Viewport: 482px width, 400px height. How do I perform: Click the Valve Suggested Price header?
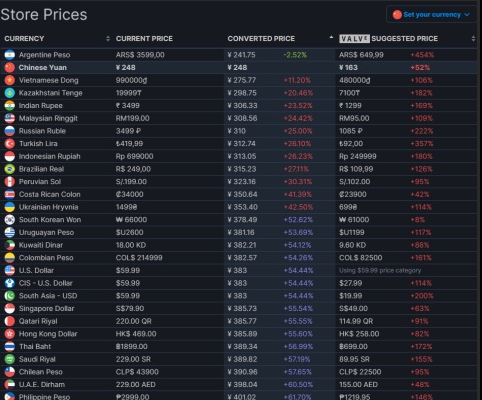click(388, 39)
